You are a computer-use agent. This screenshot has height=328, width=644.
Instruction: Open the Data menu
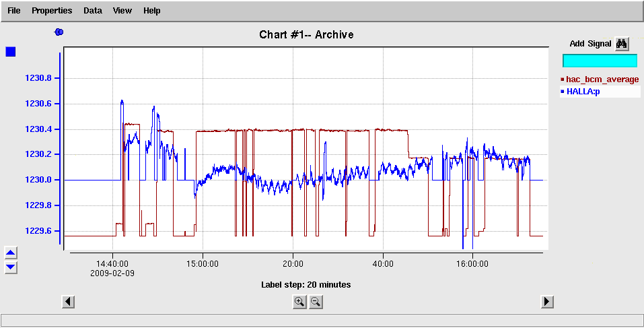[x=93, y=11]
